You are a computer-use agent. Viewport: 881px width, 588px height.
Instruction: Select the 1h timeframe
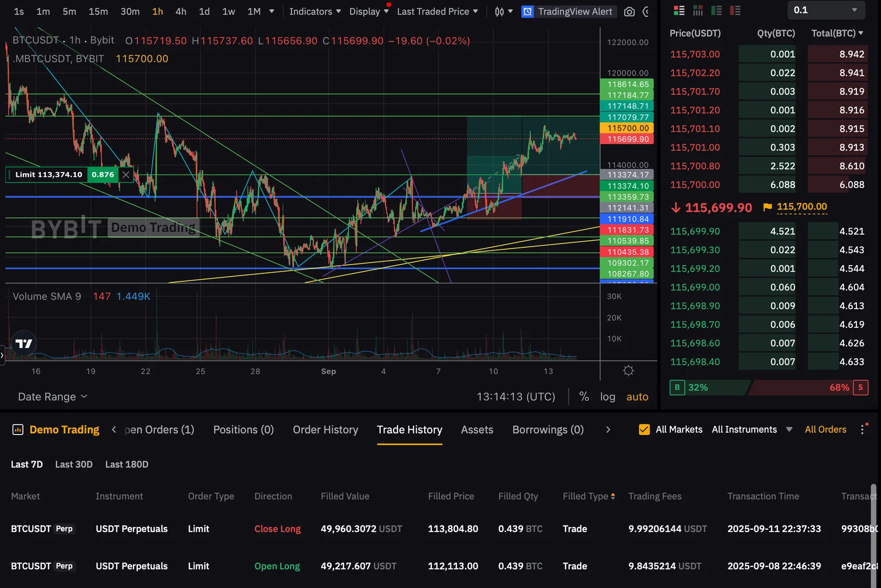(x=157, y=11)
